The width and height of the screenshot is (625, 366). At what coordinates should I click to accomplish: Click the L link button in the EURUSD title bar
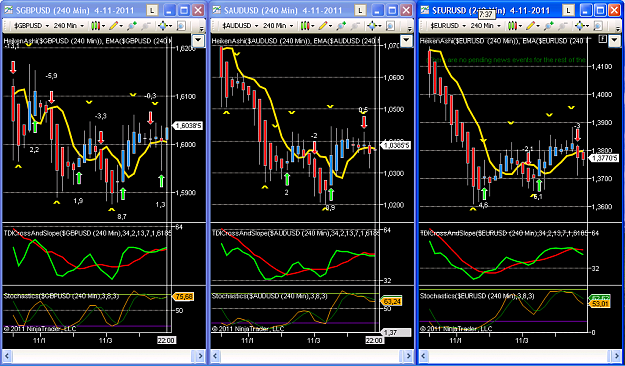[x=569, y=10]
